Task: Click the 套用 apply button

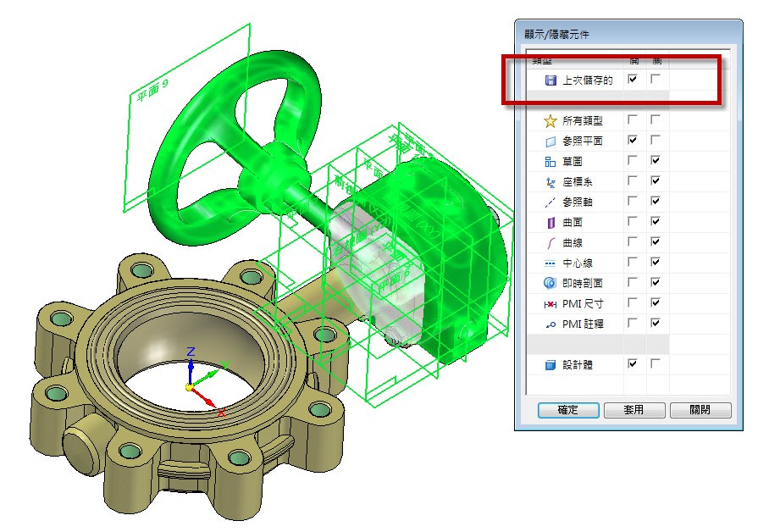Action: [x=633, y=410]
